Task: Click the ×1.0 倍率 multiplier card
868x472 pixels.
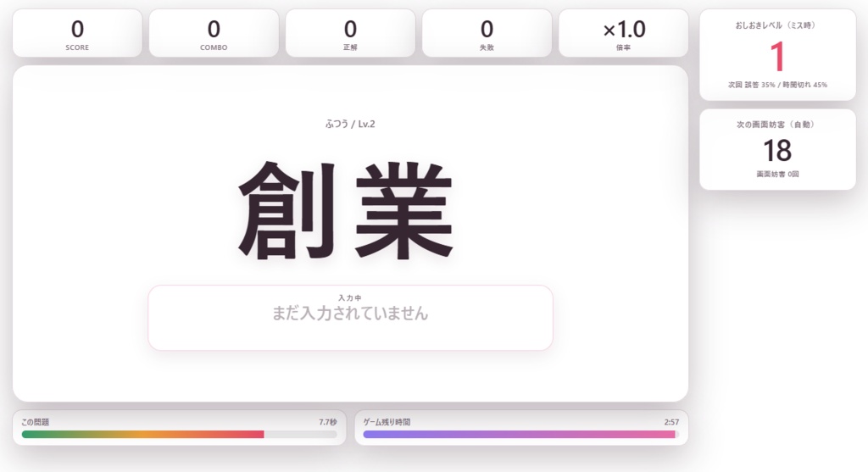Action: (623, 33)
